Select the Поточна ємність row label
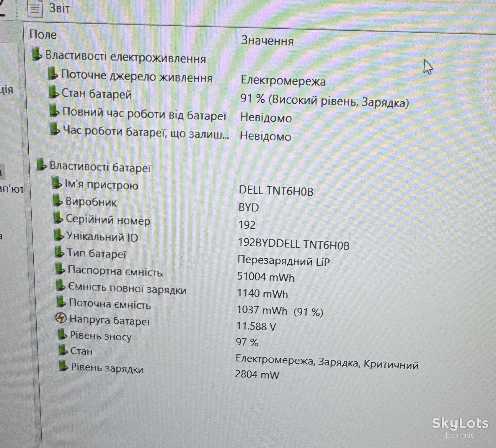 [110, 304]
